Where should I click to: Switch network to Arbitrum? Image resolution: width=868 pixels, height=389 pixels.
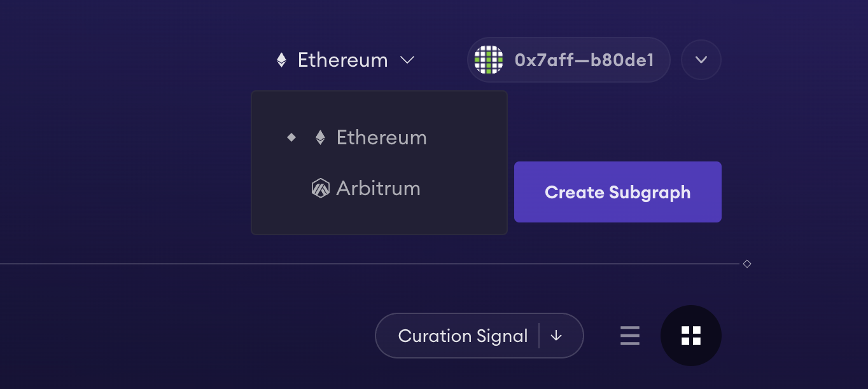[x=378, y=189]
